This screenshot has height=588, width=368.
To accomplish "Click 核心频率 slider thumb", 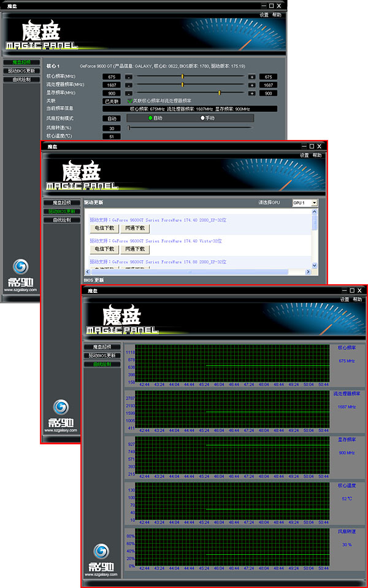I will [183, 77].
